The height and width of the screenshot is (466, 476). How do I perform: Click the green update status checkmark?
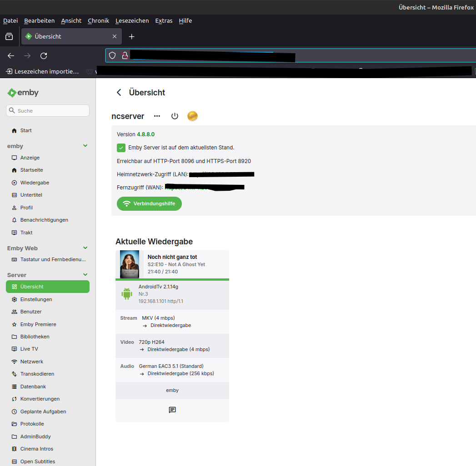[x=121, y=148]
